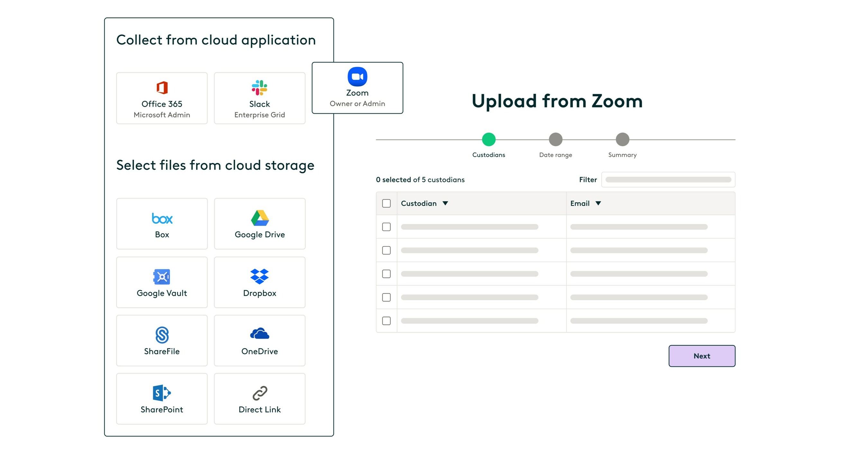Viewport: 868px width, 454px height.
Task: Jump to the Summary step
Action: (622, 139)
